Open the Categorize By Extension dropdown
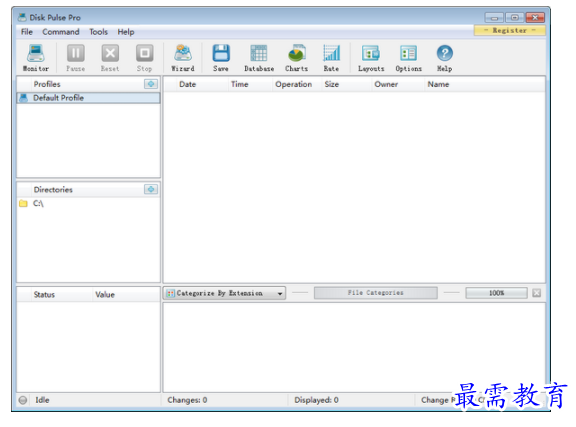576x427 pixels. tap(224, 293)
